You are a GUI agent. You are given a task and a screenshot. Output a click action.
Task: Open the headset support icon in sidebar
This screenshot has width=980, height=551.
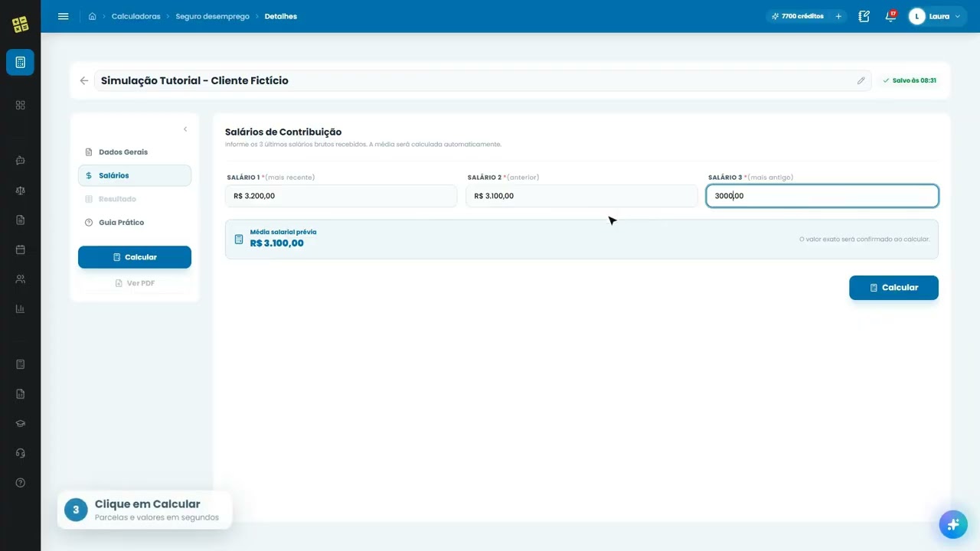pyautogui.click(x=21, y=453)
